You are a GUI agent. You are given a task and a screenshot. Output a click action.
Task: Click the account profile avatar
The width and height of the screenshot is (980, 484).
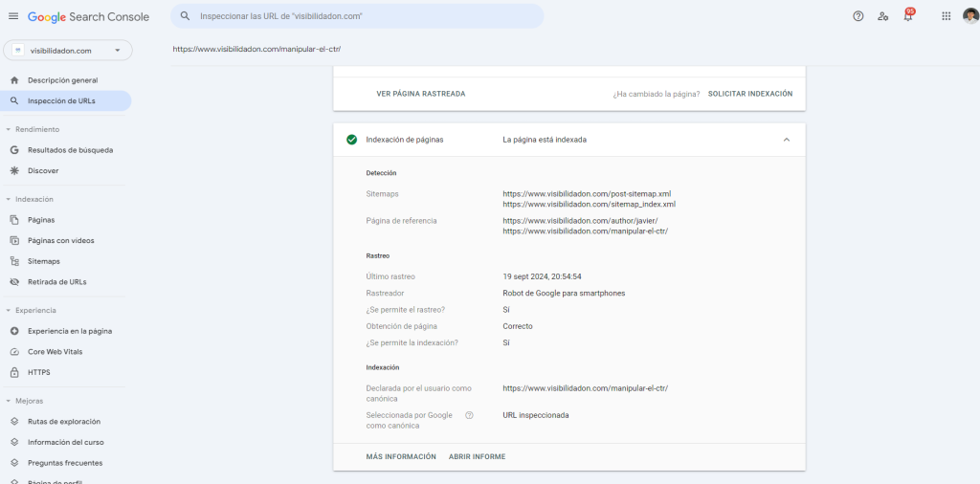[x=969, y=16]
